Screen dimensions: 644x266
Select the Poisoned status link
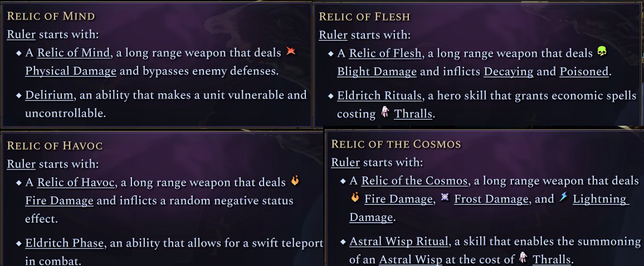[x=584, y=71]
